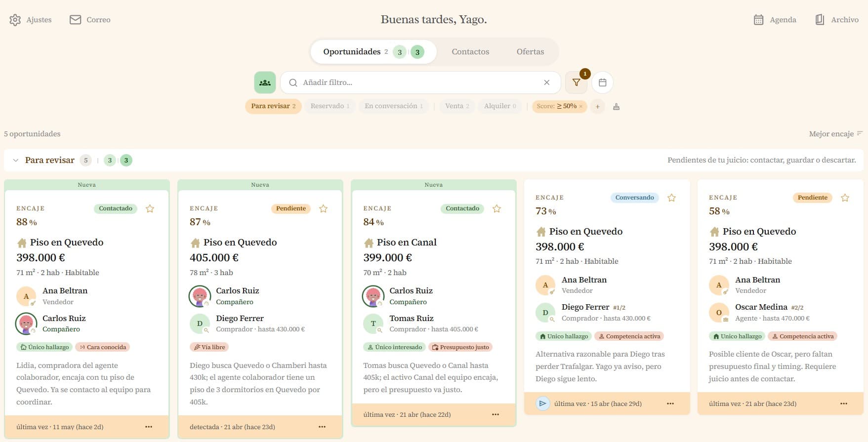
Task: Click '5 oportunidades' count text
Action: [x=32, y=134]
